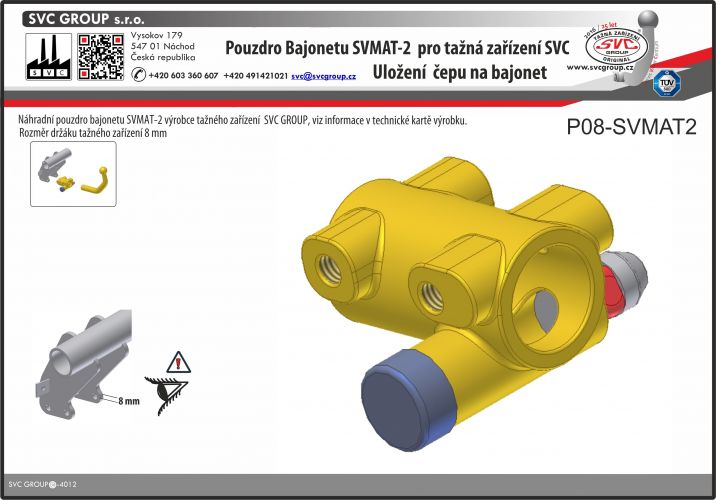
Task: Select the title Pouzdro Bajonetu SVMAT-2
Action: coord(318,48)
